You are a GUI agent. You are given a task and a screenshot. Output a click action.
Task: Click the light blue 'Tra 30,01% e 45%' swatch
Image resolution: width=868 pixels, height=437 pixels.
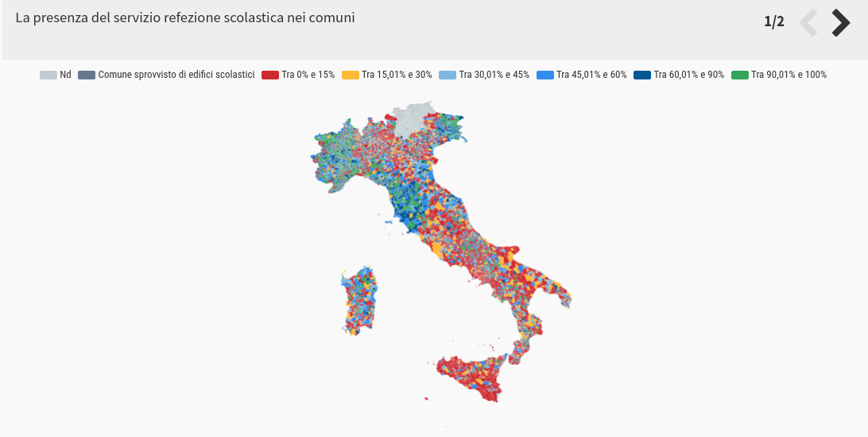point(448,75)
